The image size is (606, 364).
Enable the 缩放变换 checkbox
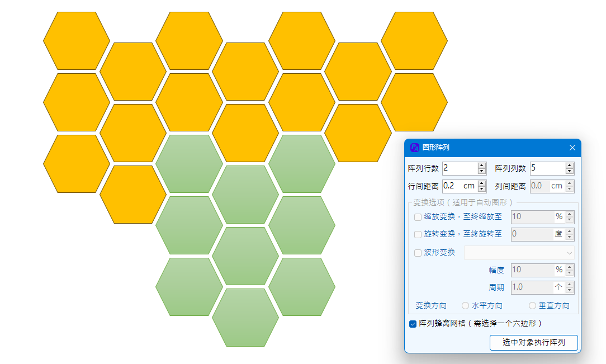coord(418,217)
